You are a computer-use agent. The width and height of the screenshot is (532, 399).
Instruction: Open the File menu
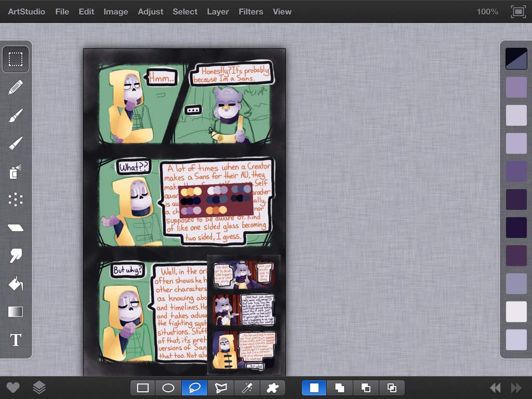62,11
